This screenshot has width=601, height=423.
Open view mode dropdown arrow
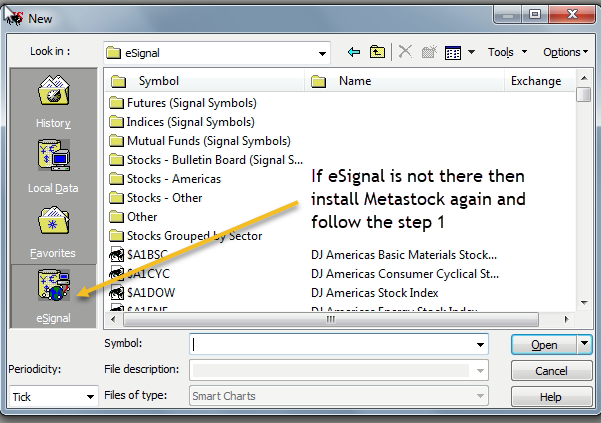471,52
